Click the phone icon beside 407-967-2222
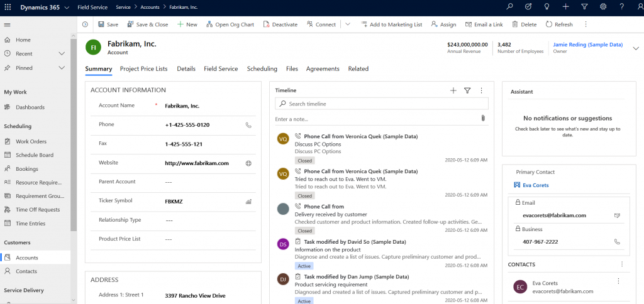Image resolution: width=644 pixels, height=304 pixels. pyautogui.click(x=617, y=242)
